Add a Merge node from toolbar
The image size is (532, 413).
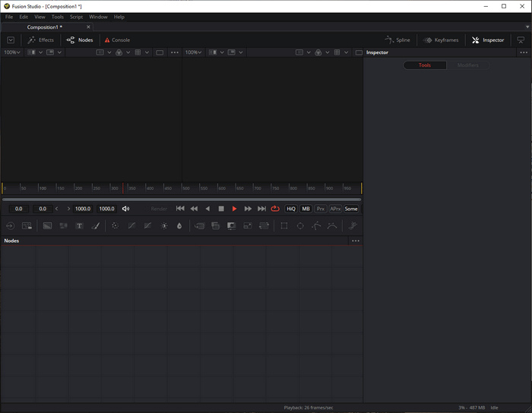point(199,225)
